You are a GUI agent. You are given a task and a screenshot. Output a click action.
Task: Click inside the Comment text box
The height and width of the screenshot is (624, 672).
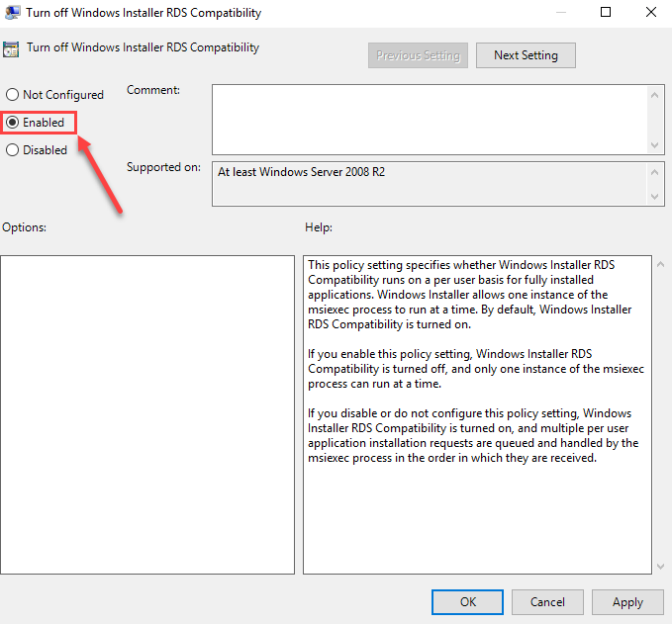[x=430, y=120]
